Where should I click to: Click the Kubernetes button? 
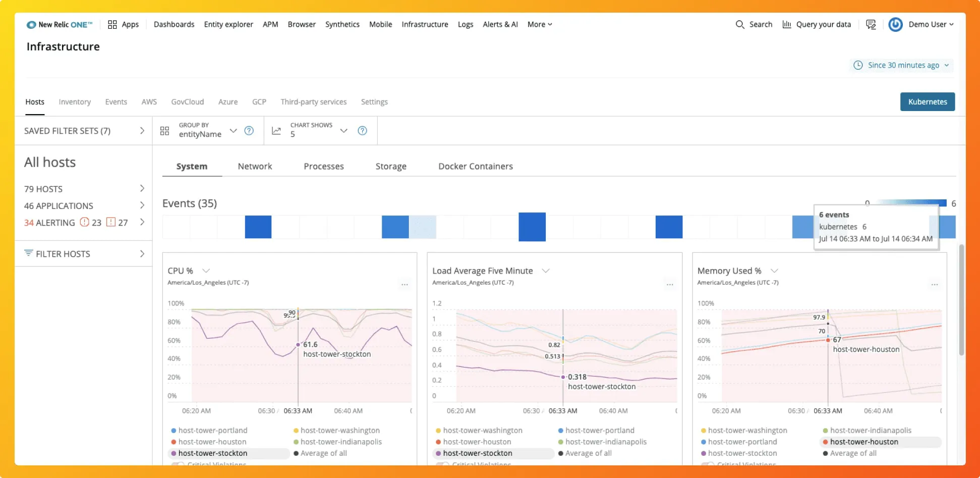click(x=927, y=101)
